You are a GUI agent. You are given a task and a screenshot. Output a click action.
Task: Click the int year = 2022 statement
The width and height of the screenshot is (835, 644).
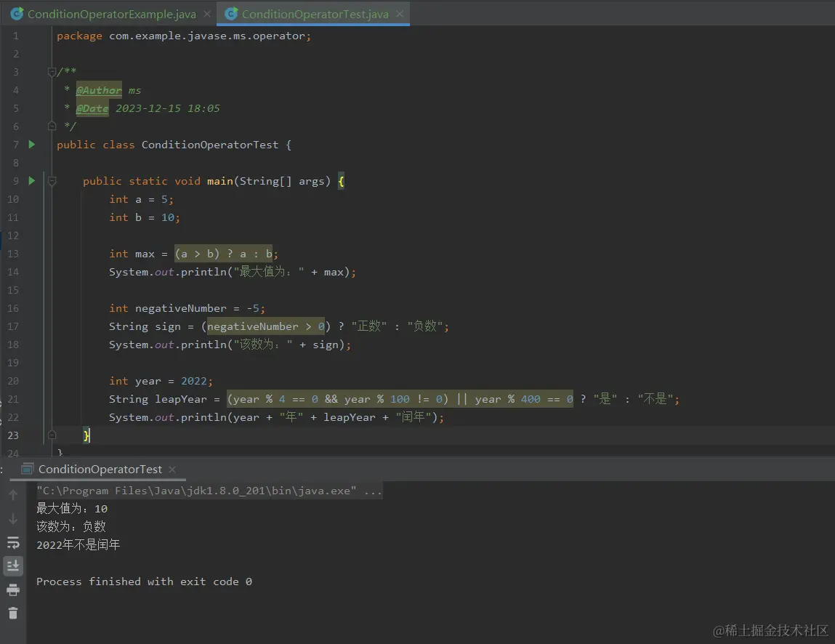pos(161,381)
